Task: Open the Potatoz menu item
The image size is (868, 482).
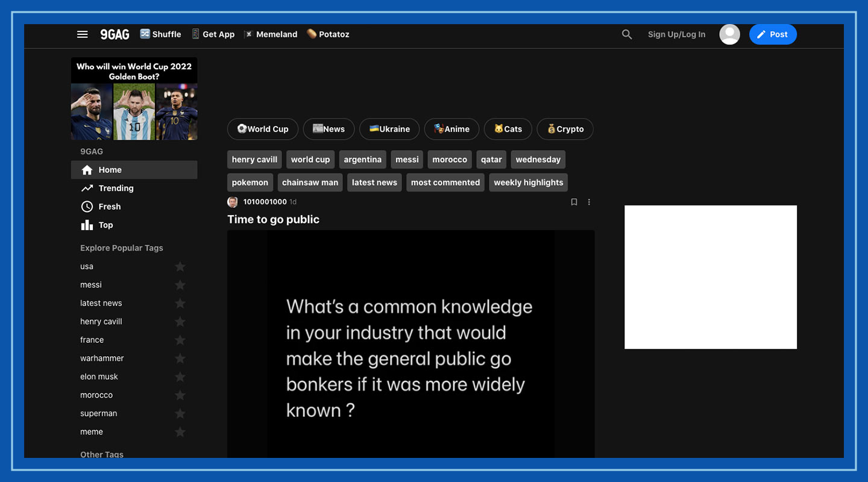Action: coord(328,34)
